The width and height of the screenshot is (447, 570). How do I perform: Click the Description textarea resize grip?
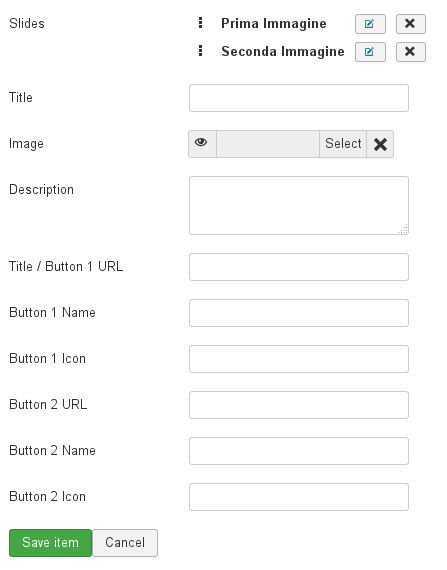[403, 229]
